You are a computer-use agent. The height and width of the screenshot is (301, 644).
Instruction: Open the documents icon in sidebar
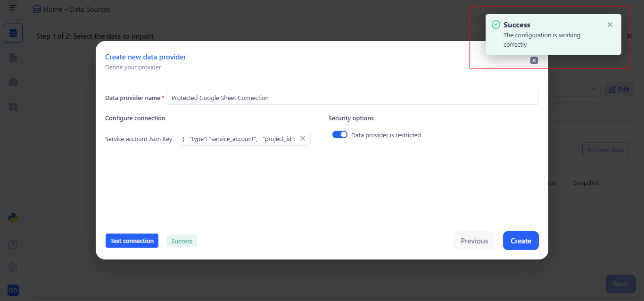[x=13, y=58]
